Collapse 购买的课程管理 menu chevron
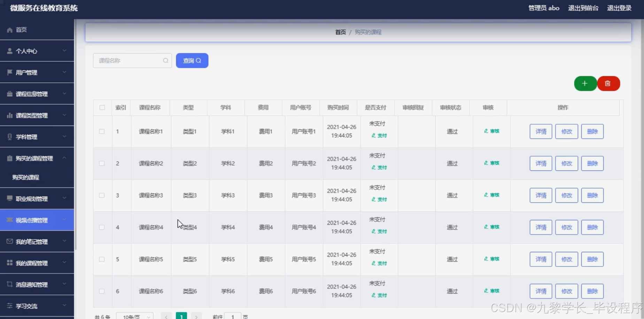The image size is (644, 319). coord(64,158)
